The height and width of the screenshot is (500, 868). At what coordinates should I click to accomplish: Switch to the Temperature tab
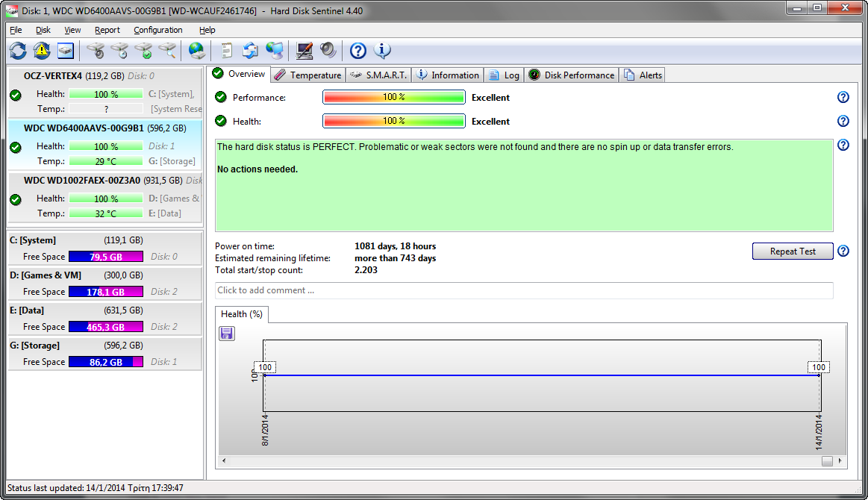coord(307,75)
